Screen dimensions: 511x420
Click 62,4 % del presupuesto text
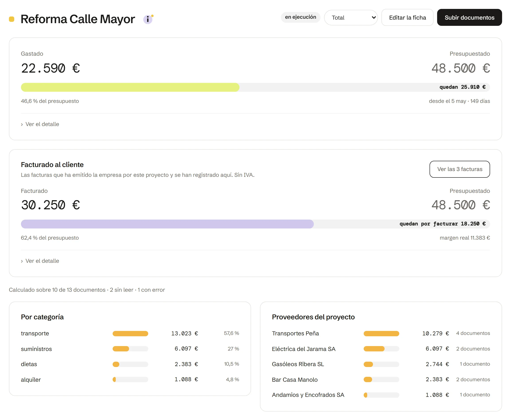coord(50,238)
